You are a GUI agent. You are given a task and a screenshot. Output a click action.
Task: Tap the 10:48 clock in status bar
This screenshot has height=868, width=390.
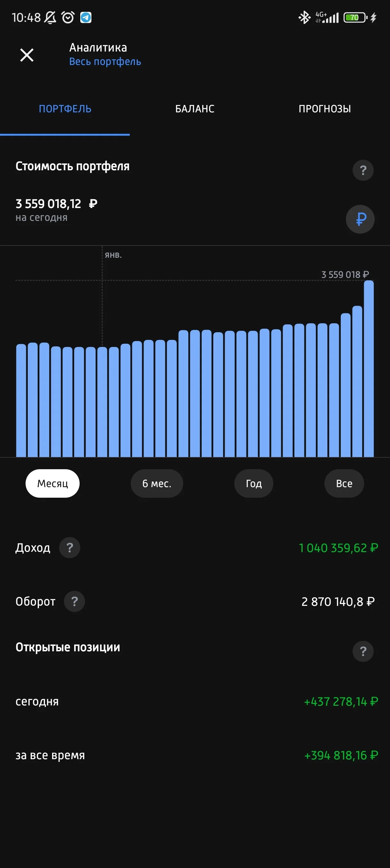pos(26,18)
